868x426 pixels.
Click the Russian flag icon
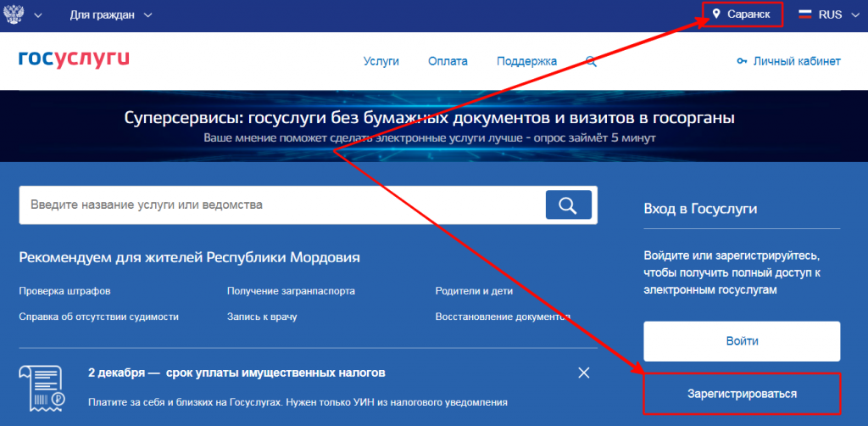(805, 15)
